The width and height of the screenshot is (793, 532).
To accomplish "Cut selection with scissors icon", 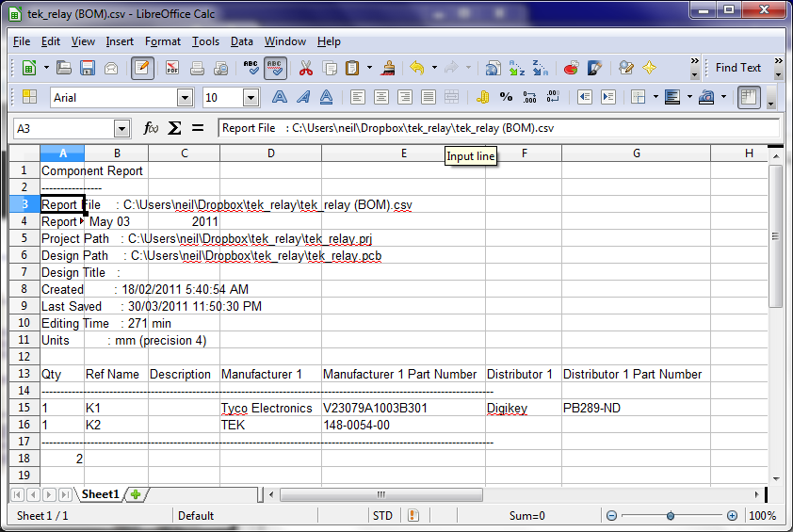I will [x=305, y=68].
